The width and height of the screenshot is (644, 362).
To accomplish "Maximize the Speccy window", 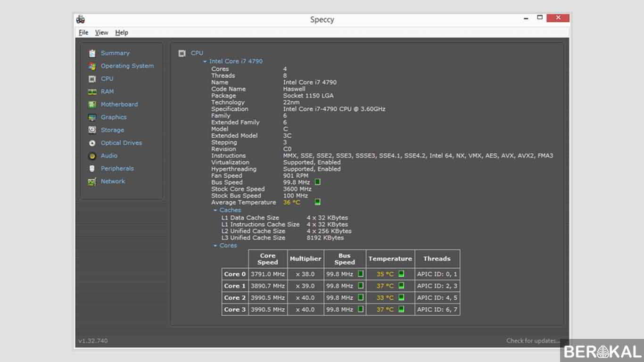I will point(540,18).
